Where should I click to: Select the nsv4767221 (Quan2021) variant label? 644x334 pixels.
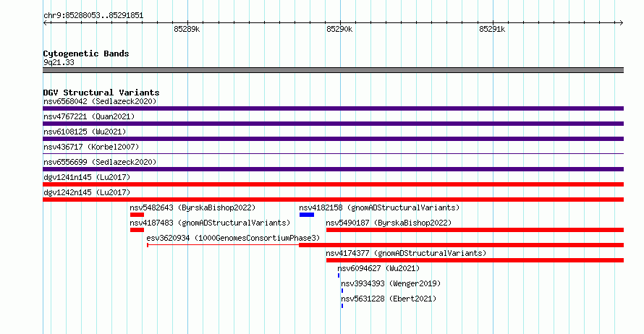tap(89, 116)
